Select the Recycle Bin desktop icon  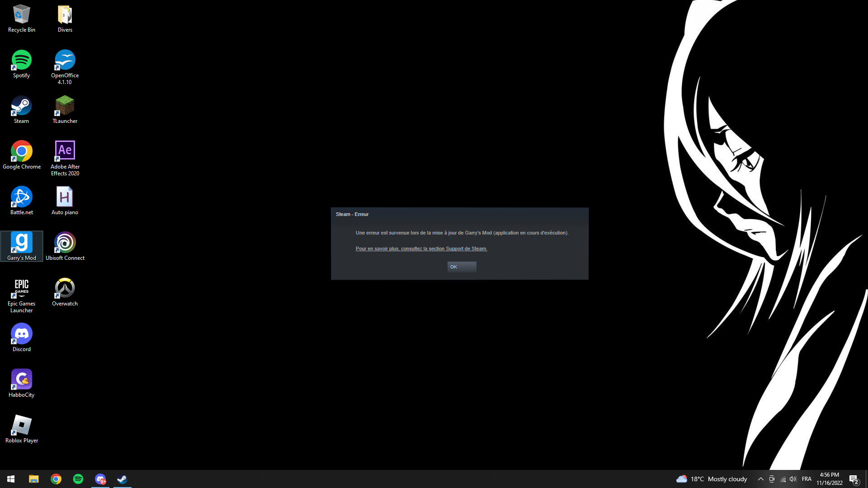(21, 19)
